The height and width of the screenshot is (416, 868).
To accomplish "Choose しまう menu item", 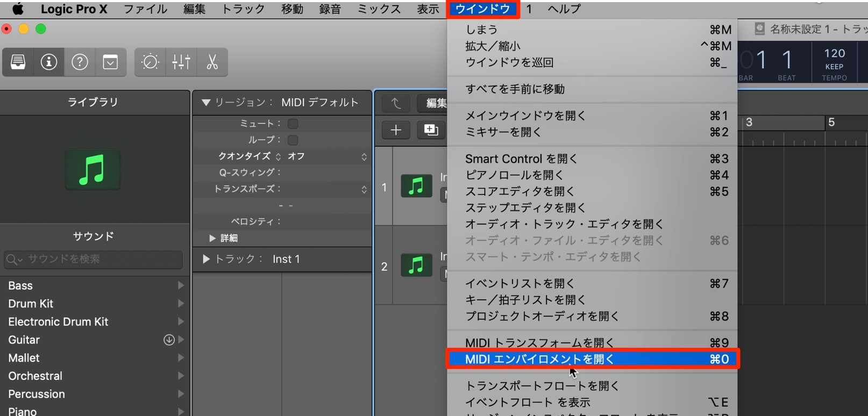I will 592,30.
